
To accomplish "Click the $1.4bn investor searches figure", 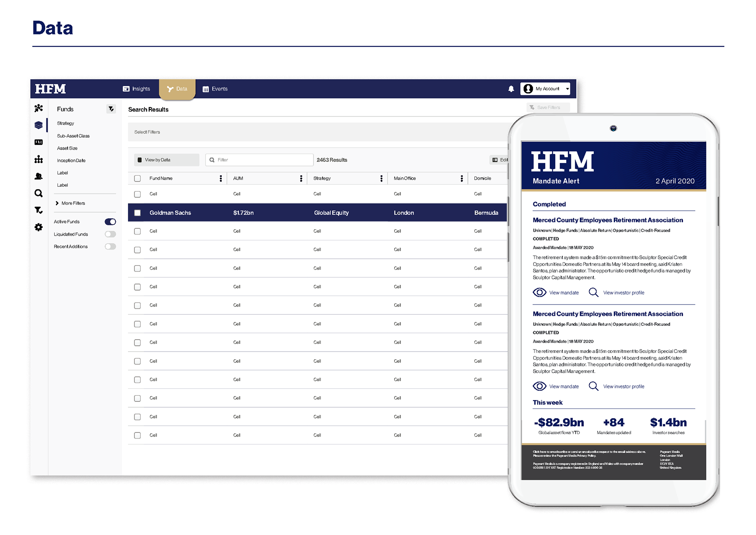I will pos(669,423).
